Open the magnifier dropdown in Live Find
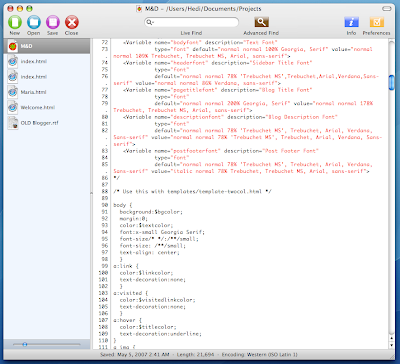This screenshot has height=364, width=400. 150,22
